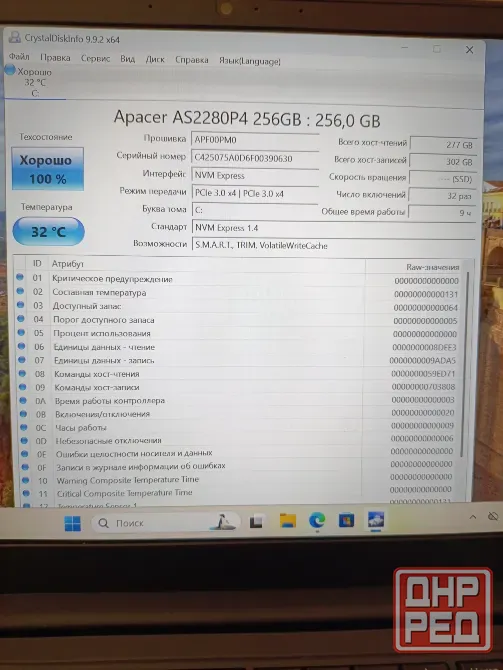503x670 pixels.
Task: Click power-on hours value 9 ч
Action: tap(442, 212)
